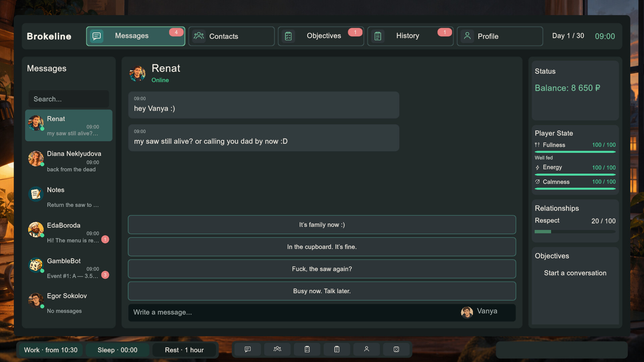Click GambleBot's dice avatar
Viewport: 644px width, 362px height.
pyautogui.click(x=36, y=265)
